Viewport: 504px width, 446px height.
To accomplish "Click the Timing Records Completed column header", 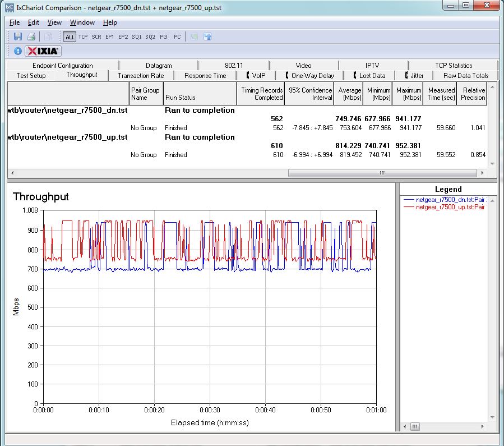I will [260, 94].
